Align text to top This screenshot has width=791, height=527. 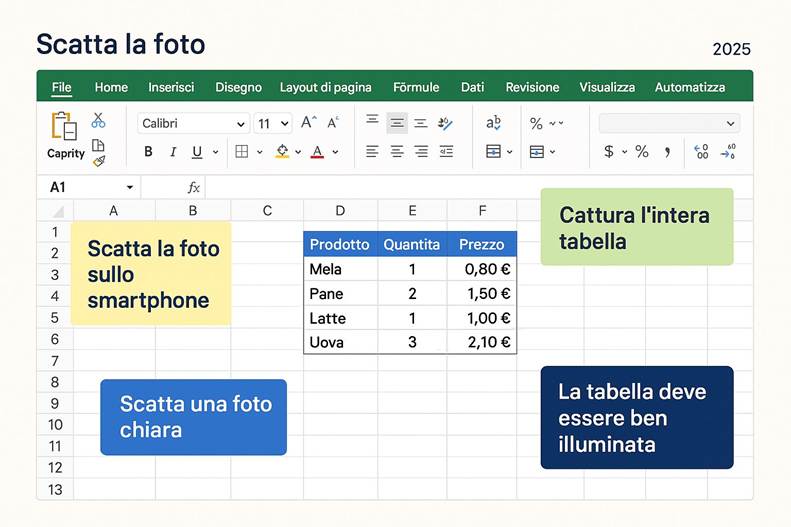pos(372,120)
